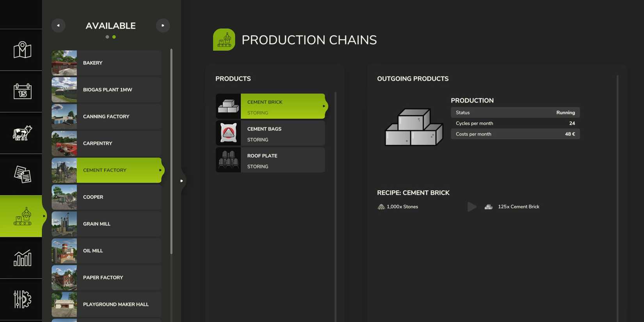644x322 pixels.
Task: Open the statistics bar chart icon
Action: coord(22,258)
